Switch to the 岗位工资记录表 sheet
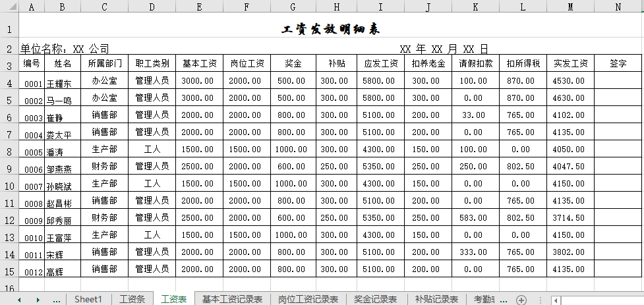 308,299
